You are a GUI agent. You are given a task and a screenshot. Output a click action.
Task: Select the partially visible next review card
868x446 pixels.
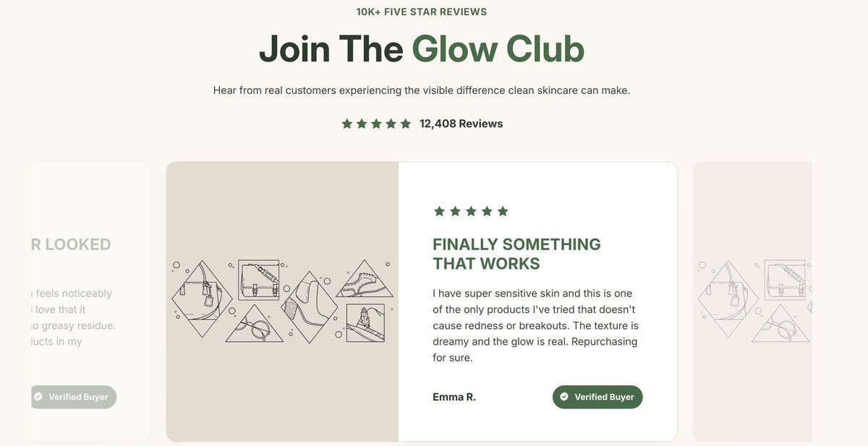point(752,301)
